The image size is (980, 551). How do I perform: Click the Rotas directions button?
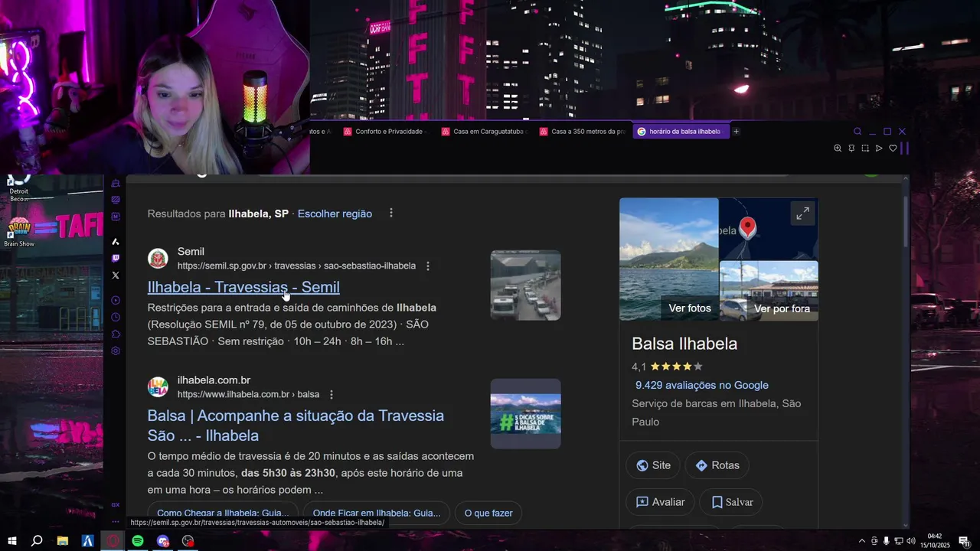point(717,465)
